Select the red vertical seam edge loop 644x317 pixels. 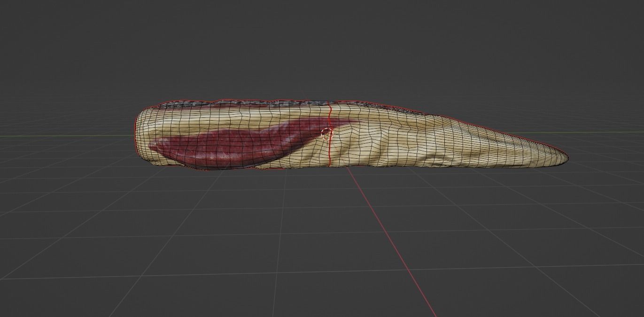330,135
